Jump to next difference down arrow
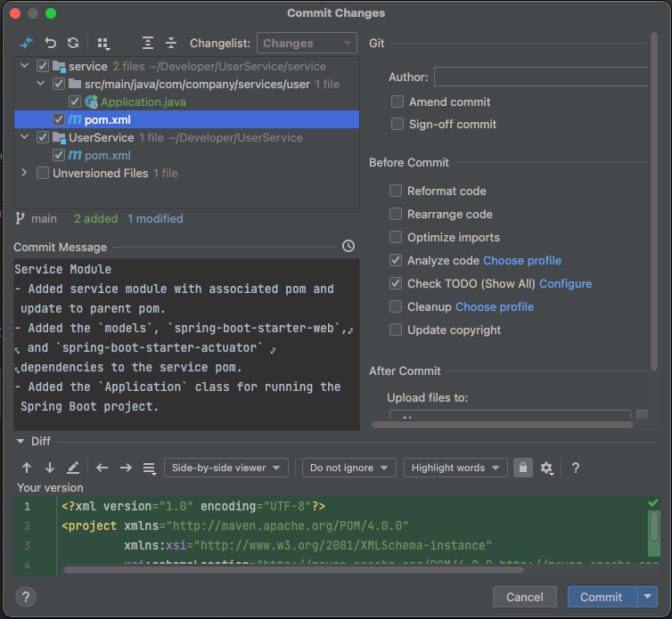672x619 pixels. click(50, 468)
